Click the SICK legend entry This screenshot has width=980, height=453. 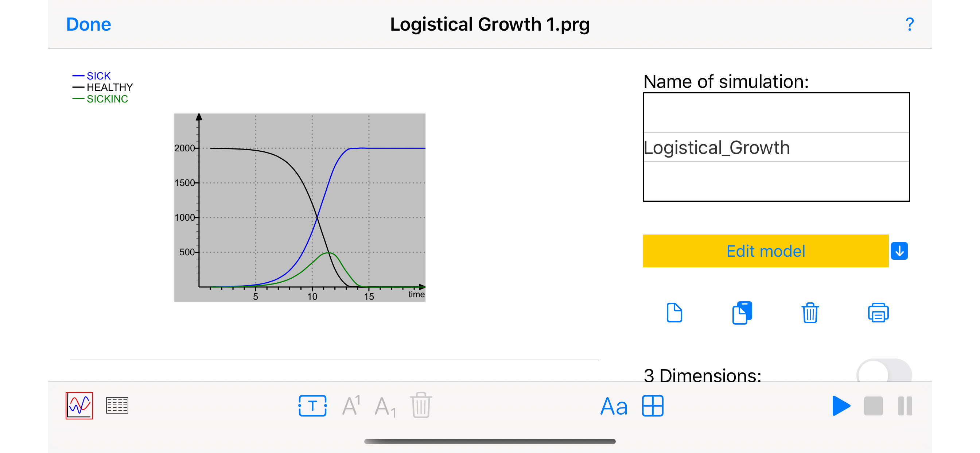tap(98, 76)
